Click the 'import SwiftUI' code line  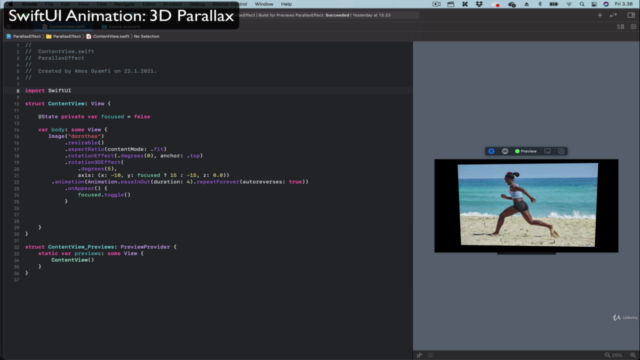[48, 91]
